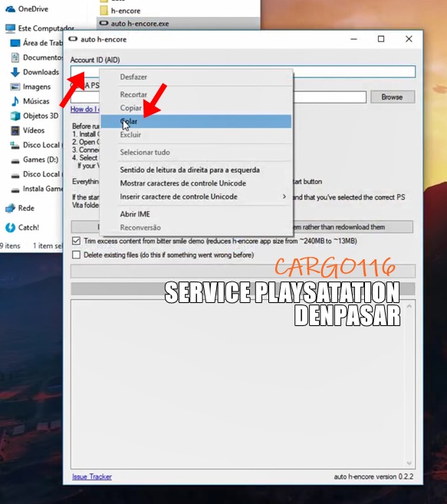Select Sentido de leitura da direita para a esquerda

click(x=196, y=170)
